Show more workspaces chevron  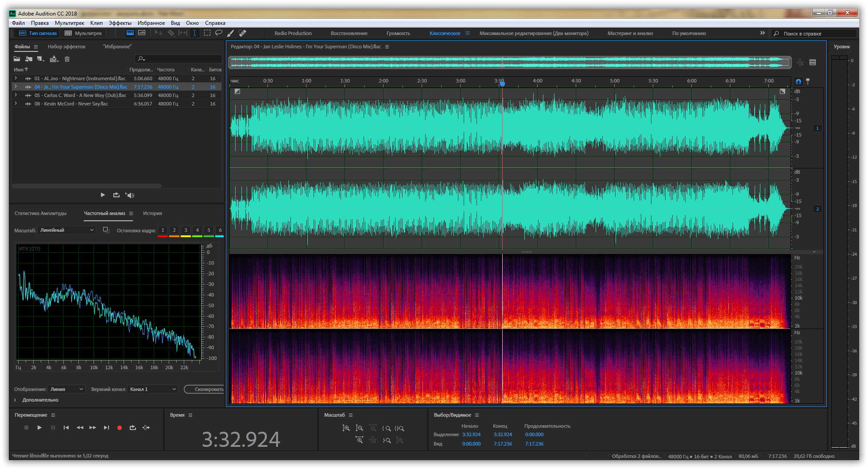[x=763, y=33]
